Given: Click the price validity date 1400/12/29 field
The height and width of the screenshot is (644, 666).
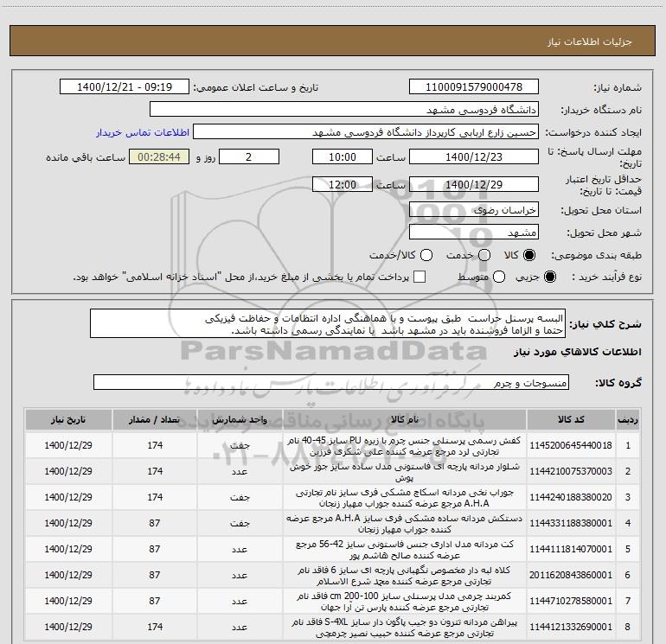Looking at the screenshot, I should [474, 185].
